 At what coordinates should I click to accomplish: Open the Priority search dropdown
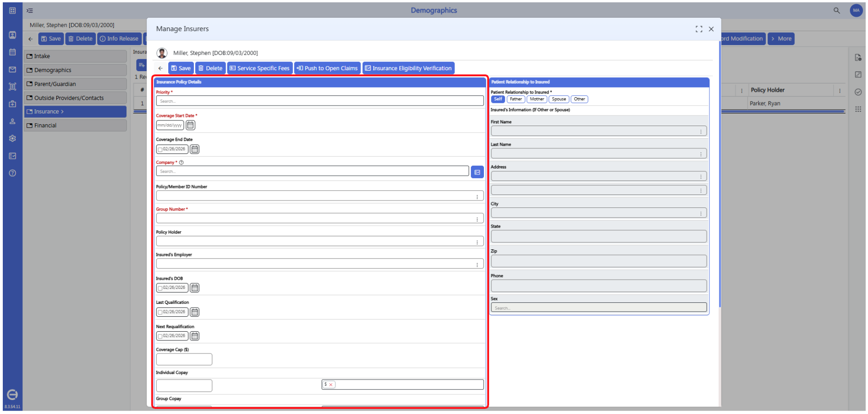(320, 101)
